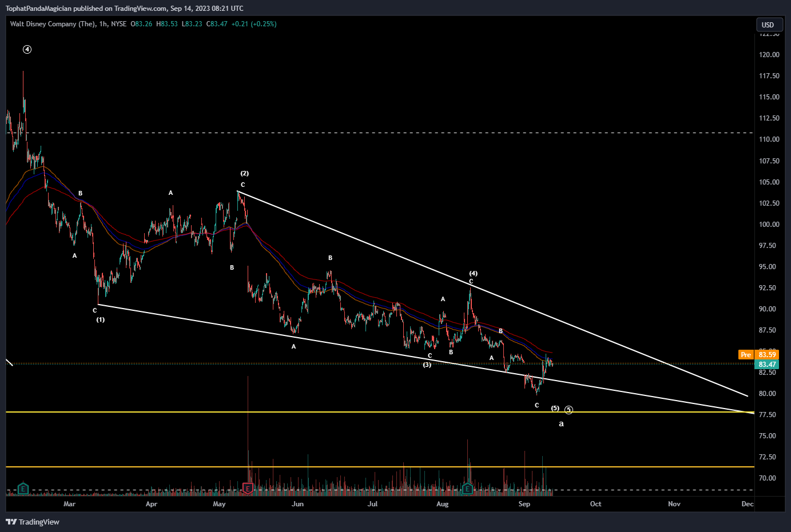Click the +0.21 (+0.25%) change value
The height and width of the screenshot is (532, 791).
(x=254, y=24)
